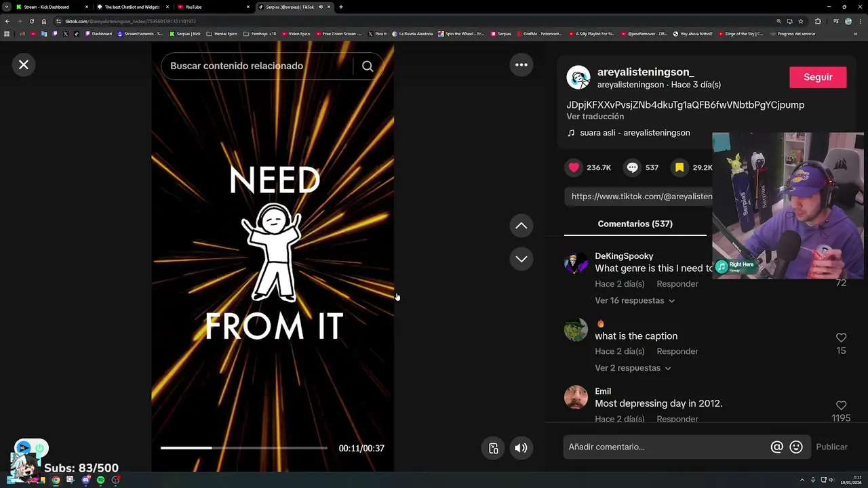Select the Comentarios (537) tab

pyautogui.click(x=635, y=224)
